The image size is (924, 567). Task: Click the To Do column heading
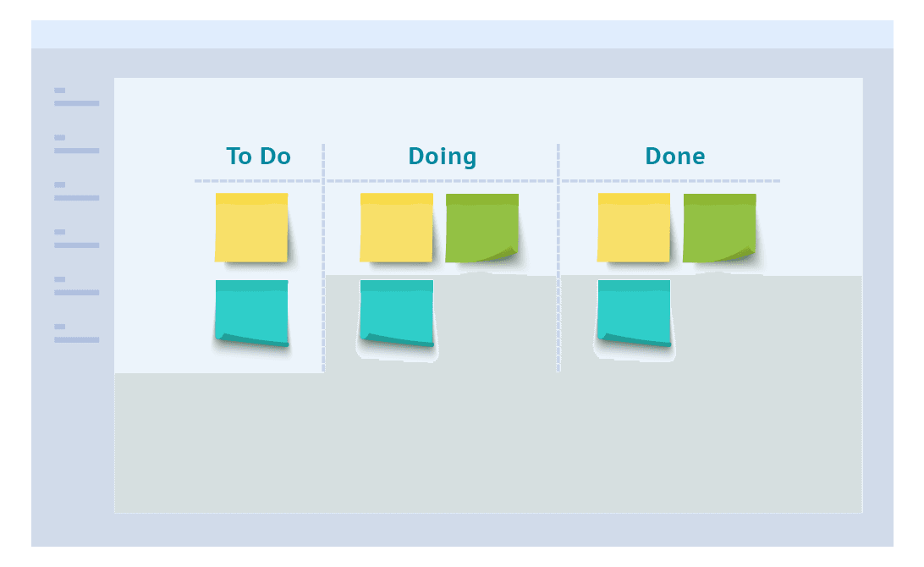point(259,157)
